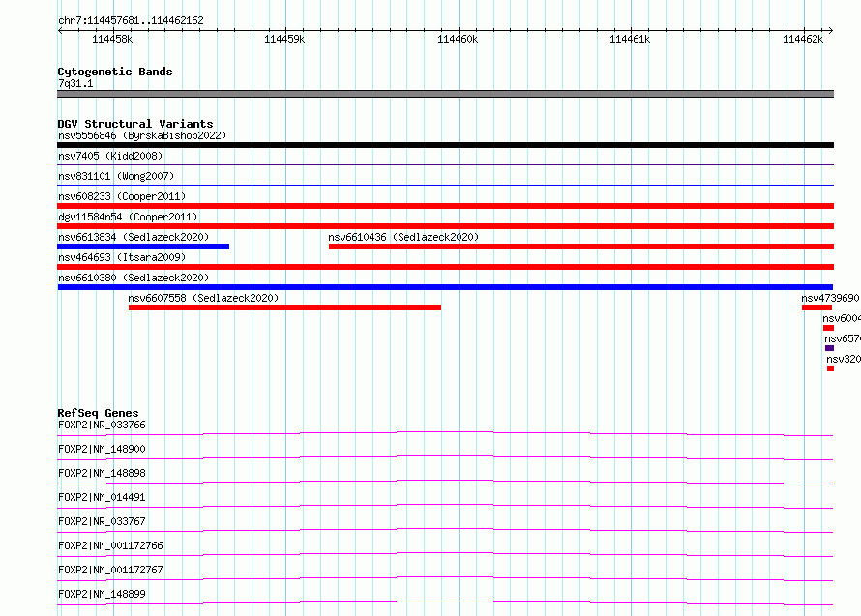
Task: Click the blue nsv6613834 (Sedlazeck2020) bar
Action: [x=143, y=247]
